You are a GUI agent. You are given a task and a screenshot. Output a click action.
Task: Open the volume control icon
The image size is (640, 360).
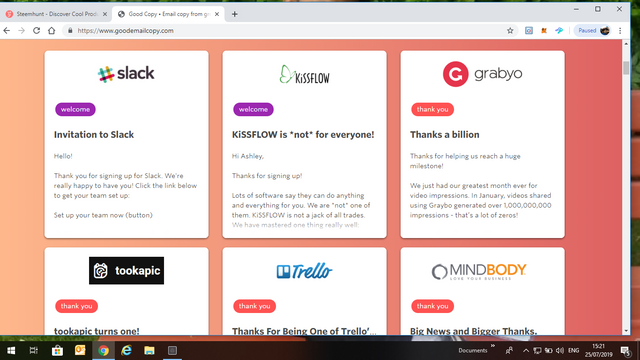pyautogui.click(x=560, y=351)
